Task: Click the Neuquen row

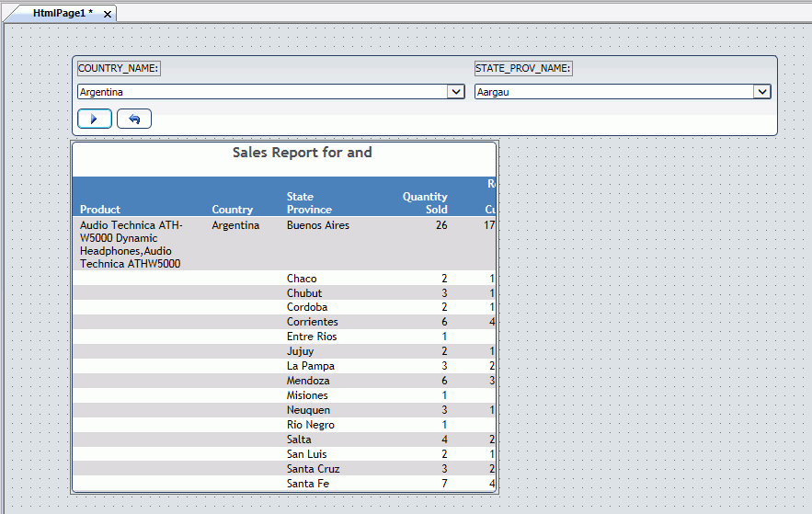Action: 284,410
